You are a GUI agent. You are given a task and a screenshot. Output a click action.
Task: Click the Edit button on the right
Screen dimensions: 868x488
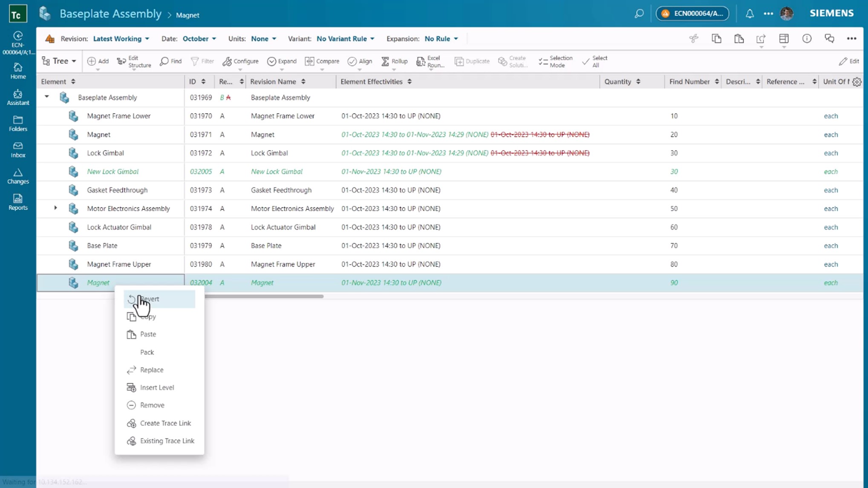pyautogui.click(x=849, y=61)
